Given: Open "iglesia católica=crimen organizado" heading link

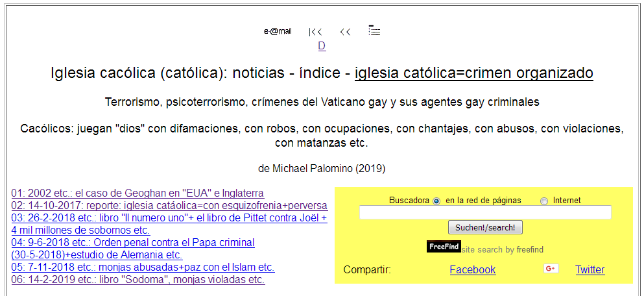Looking at the screenshot, I should pyautogui.click(x=473, y=73).
